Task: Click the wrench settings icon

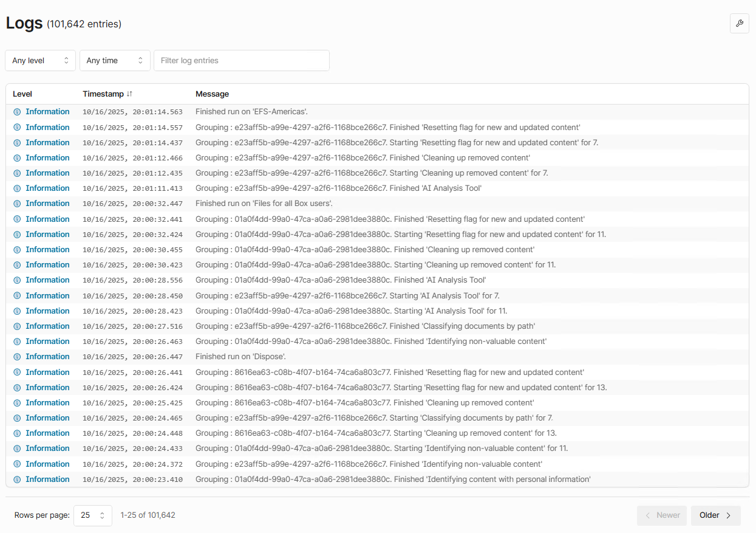Action: (739, 24)
